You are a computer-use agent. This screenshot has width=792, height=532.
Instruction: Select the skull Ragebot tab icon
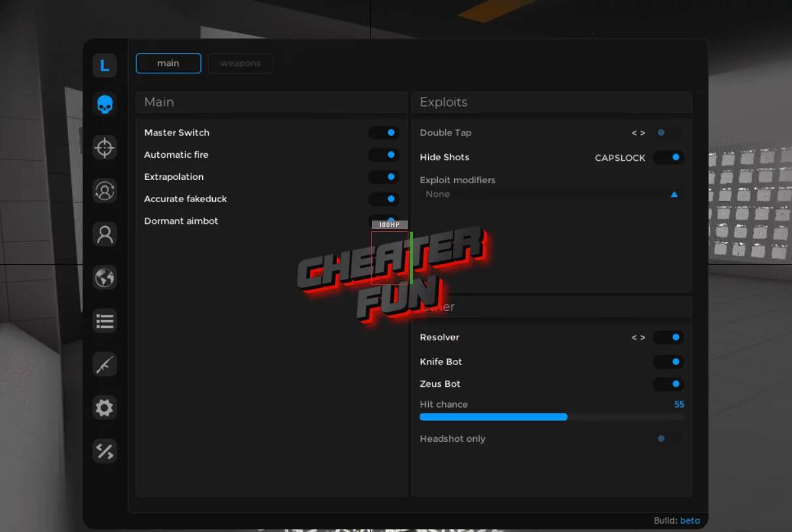point(104,104)
